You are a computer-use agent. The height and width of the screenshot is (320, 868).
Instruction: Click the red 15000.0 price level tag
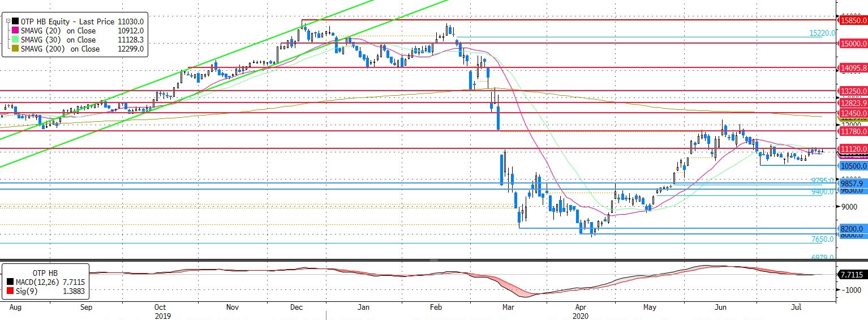853,43
